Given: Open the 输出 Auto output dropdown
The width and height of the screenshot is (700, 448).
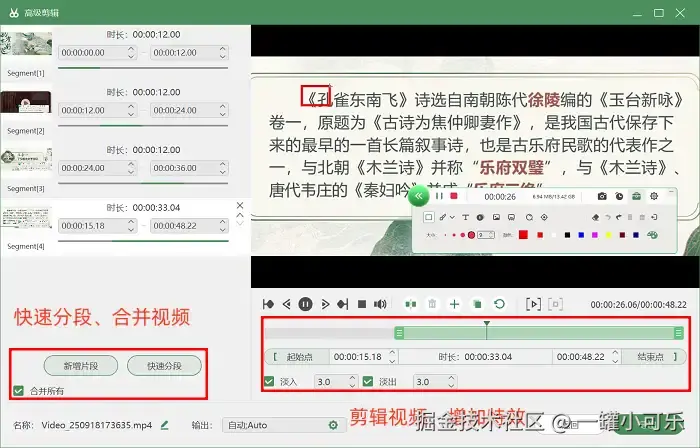Looking at the screenshot, I should tap(284, 425).
